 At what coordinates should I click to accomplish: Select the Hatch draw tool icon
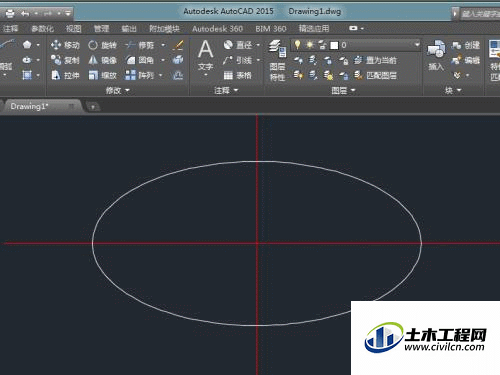point(27,75)
